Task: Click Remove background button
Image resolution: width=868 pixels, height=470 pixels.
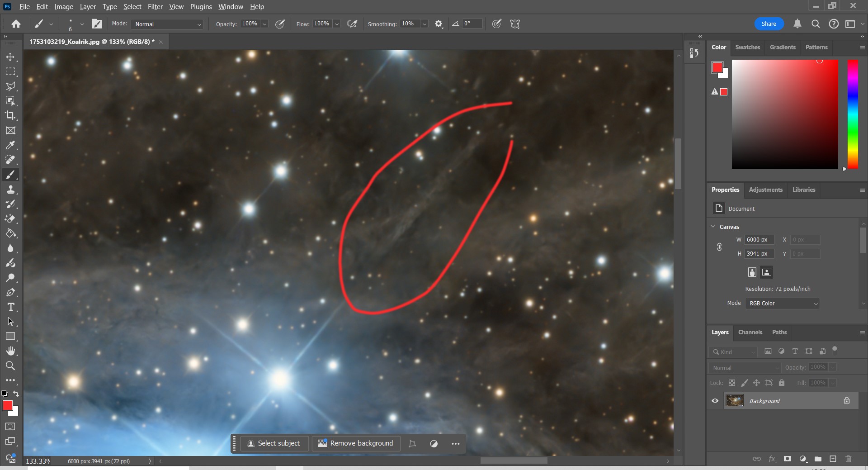Action: [356, 443]
